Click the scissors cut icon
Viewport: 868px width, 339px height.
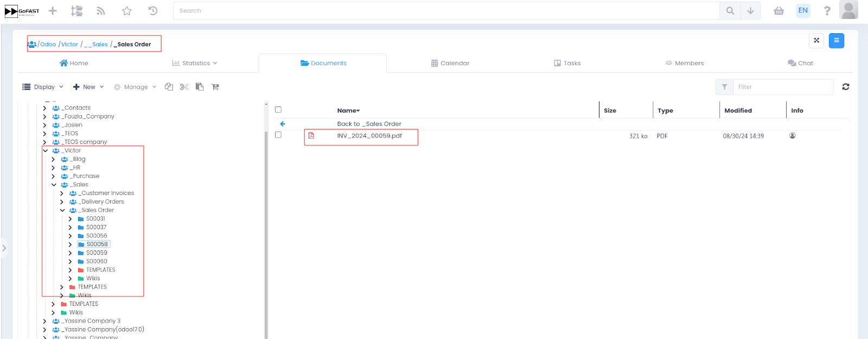(x=184, y=87)
